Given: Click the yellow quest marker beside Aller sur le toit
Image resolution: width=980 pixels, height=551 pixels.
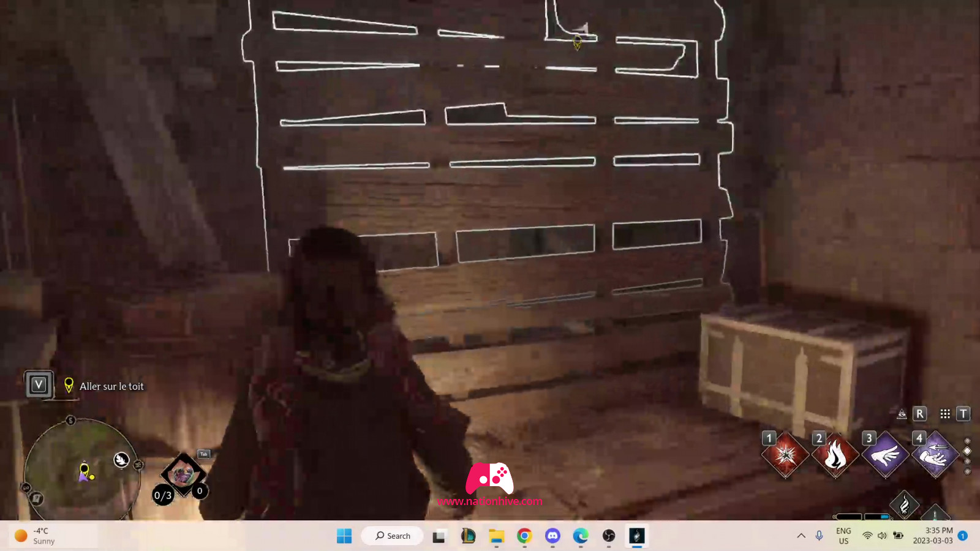Looking at the screenshot, I should pyautogui.click(x=69, y=385).
